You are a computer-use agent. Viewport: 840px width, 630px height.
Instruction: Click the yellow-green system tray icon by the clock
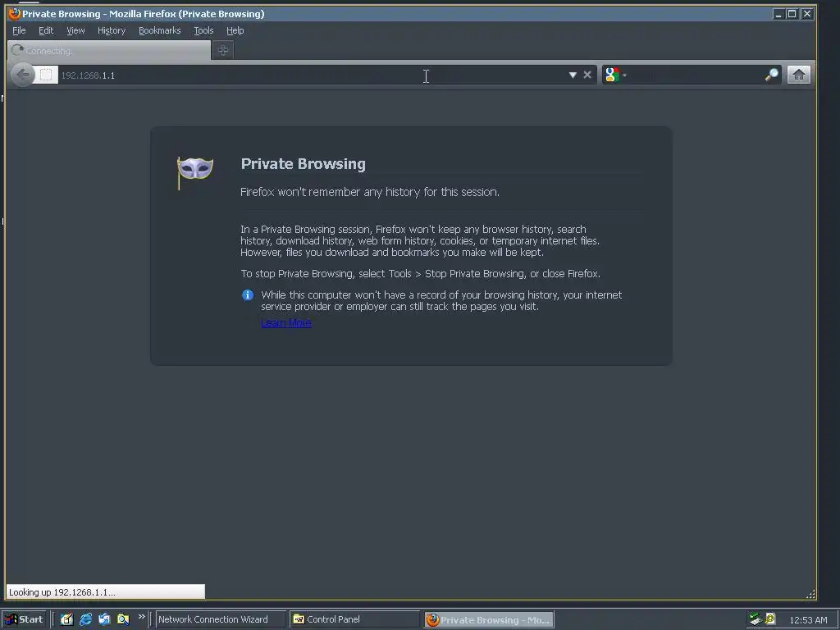pos(770,619)
